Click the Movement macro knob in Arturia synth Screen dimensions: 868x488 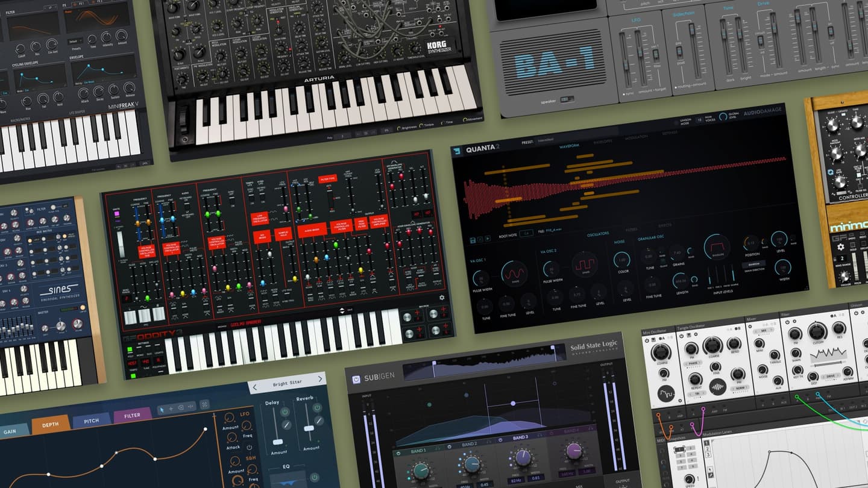465,119
